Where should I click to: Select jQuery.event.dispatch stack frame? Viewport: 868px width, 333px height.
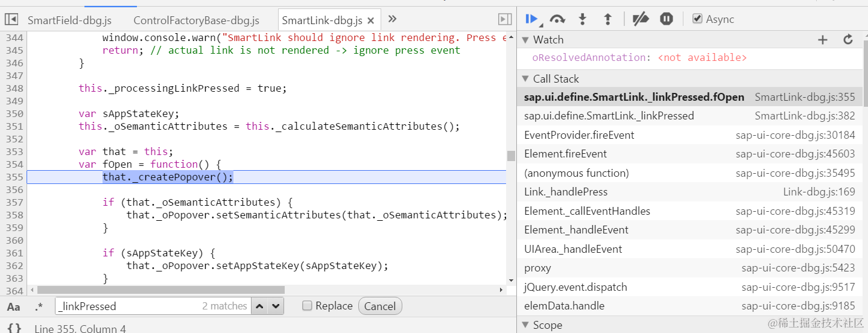click(689, 287)
